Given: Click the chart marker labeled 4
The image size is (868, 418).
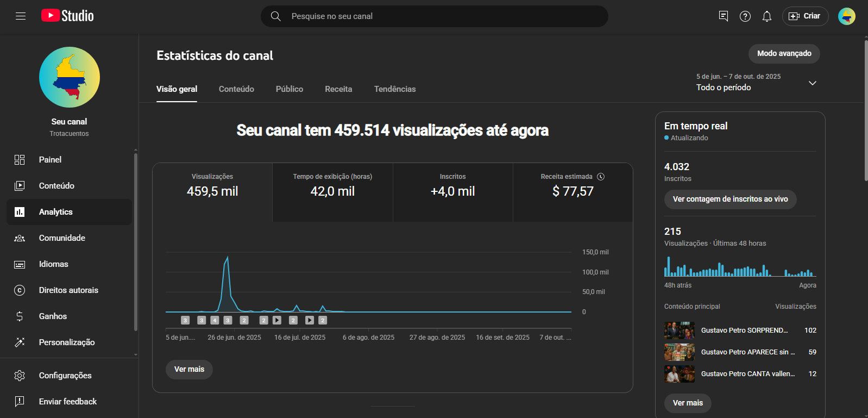Looking at the screenshot, I should pyautogui.click(x=215, y=321).
